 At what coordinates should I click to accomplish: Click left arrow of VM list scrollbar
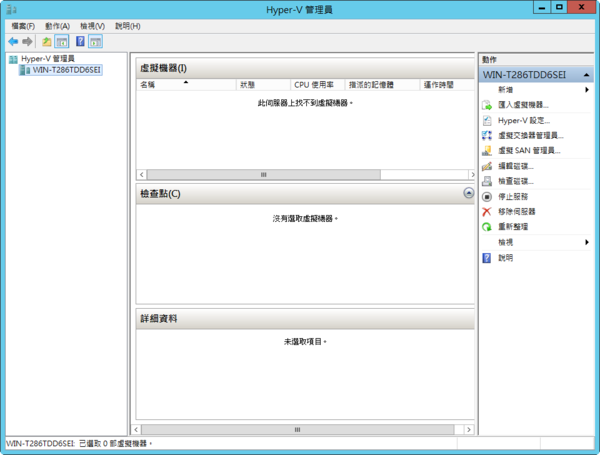pos(142,174)
